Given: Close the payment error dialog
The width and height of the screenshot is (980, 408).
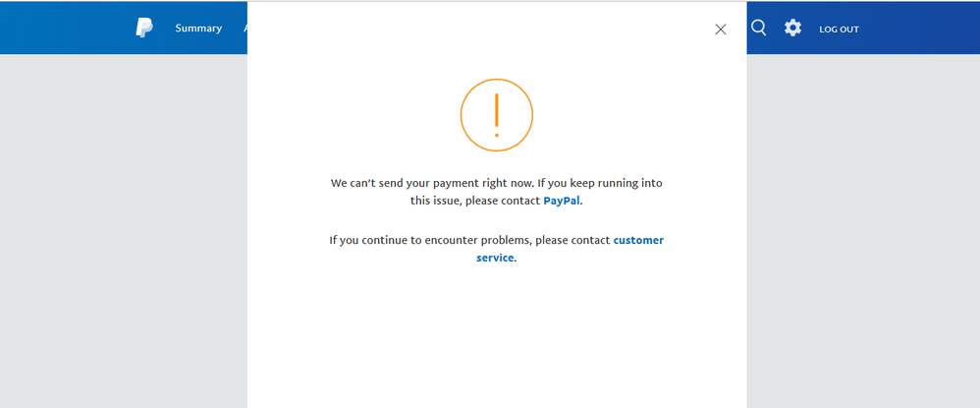Looking at the screenshot, I should [x=720, y=29].
